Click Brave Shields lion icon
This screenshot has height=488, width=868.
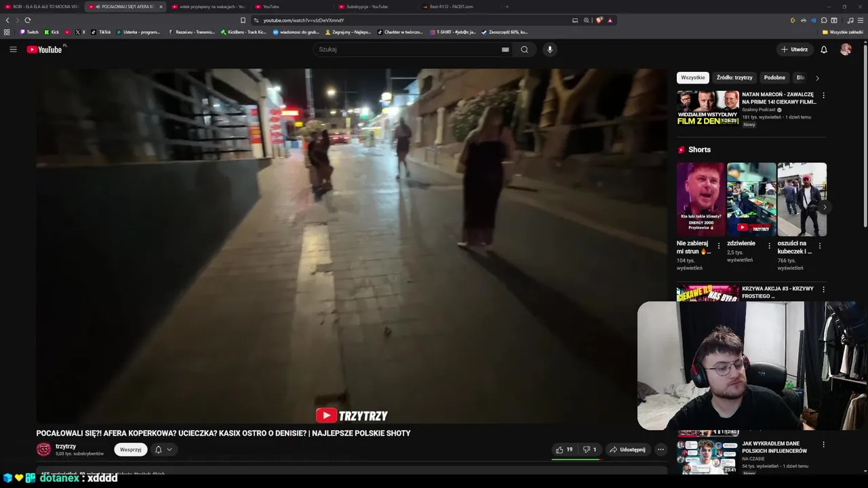coord(599,20)
